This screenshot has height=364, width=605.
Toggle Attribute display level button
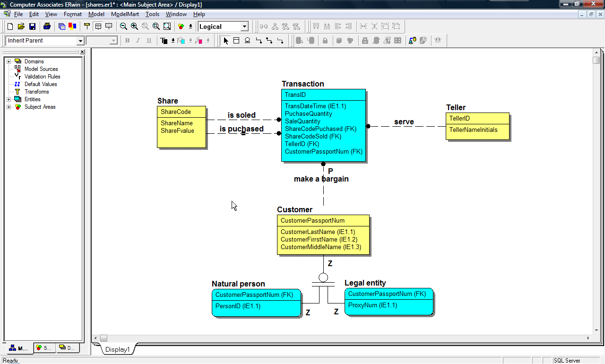98,26
